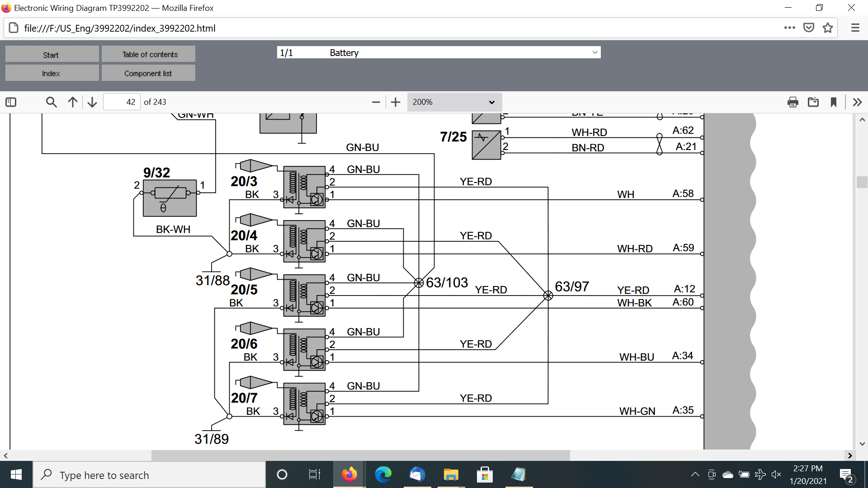The image size is (868, 488).
Task: Toggle the PDF sidebar panel
Action: [11, 102]
